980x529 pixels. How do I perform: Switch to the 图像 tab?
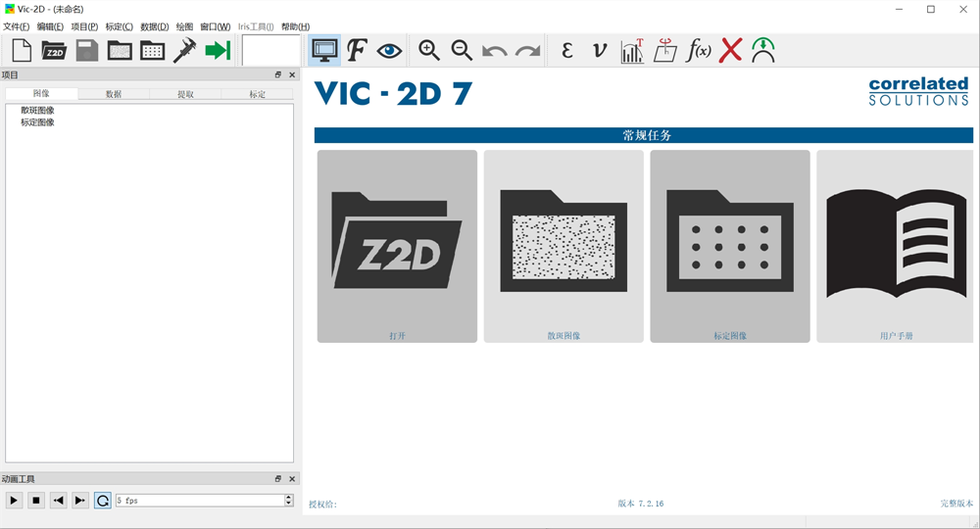pos(41,94)
